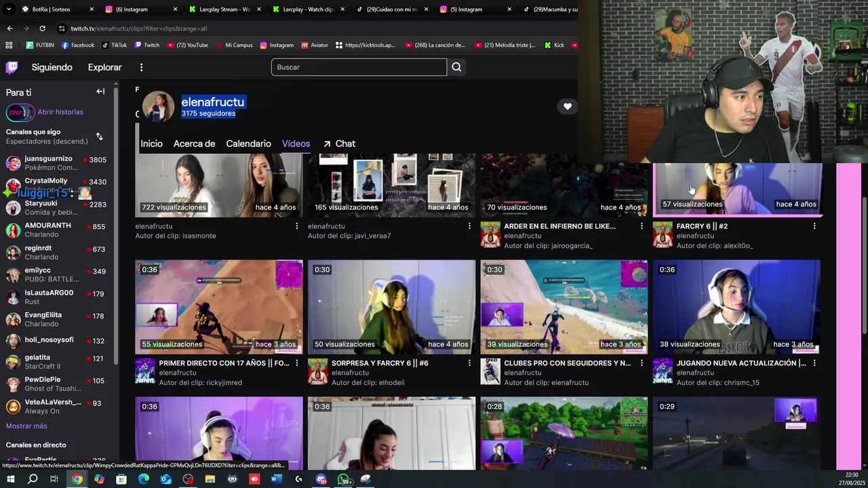Open options for ARDER EN EL INFIERNO clip
The height and width of the screenshot is (488, 868).
[x=642, y=226]
